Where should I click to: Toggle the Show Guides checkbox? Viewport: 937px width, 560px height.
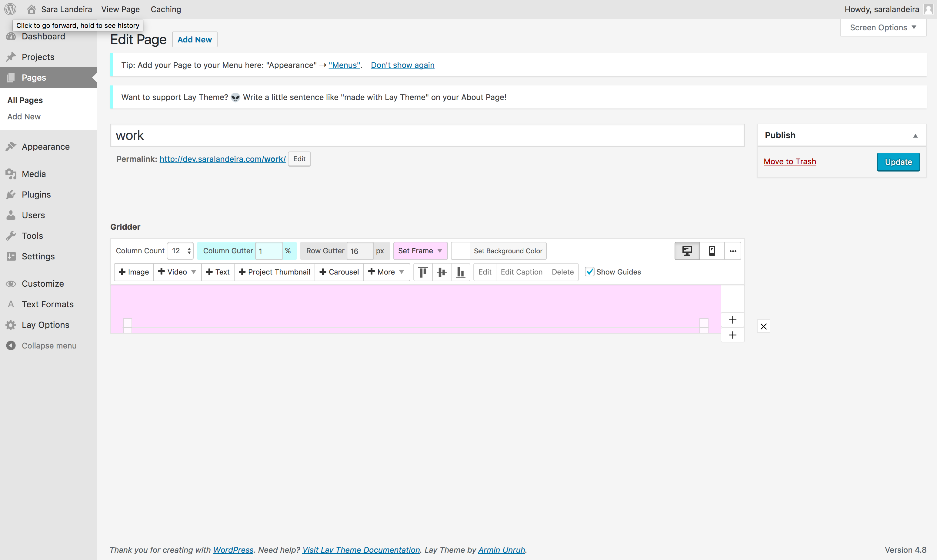pos(589,272)
